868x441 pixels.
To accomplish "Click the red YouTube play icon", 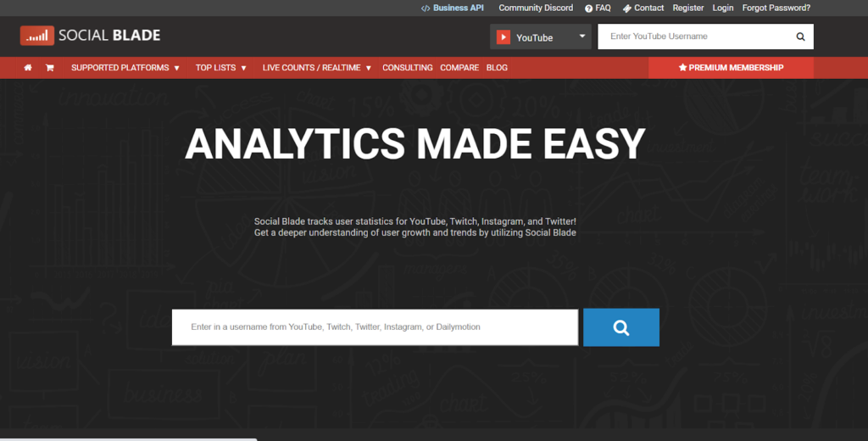I will coord(504,37).
